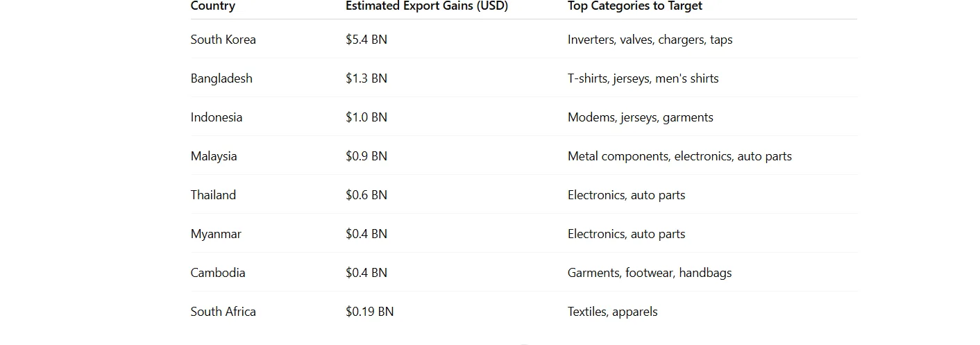Select the $0.9 BN value for Malaysia
980x345 pixels.
pyautogui.click(x=366, y=156)
